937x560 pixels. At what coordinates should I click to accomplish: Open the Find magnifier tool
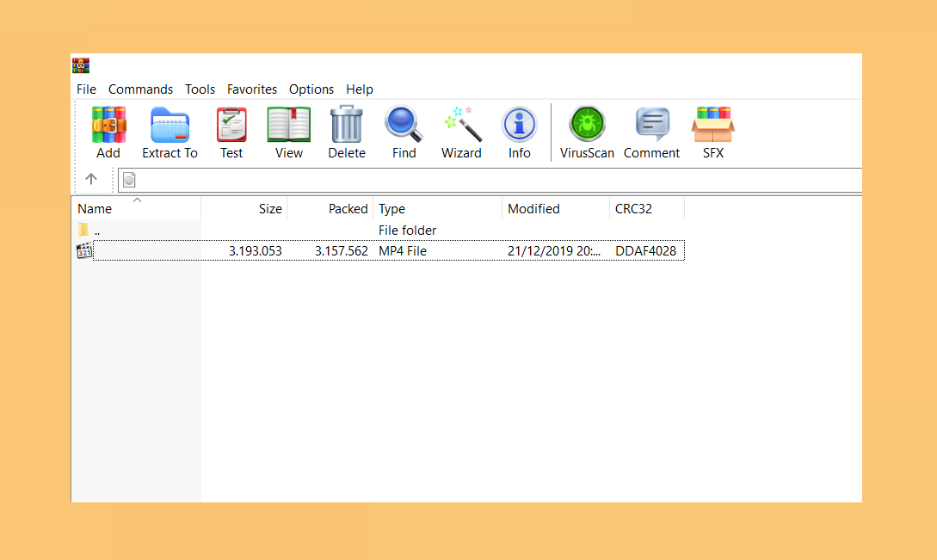click(x=404, y=125)
